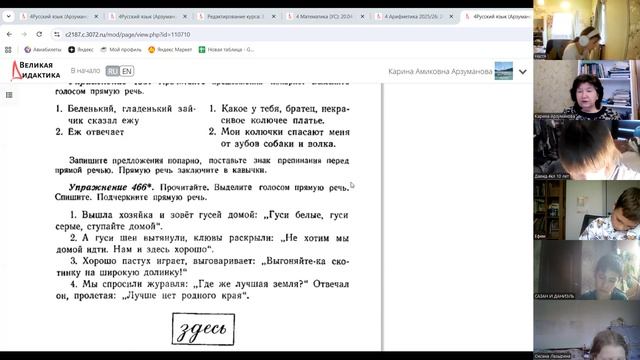Click the boxed word здесь image
The image size is (640, 360).
tap(203, 329)
